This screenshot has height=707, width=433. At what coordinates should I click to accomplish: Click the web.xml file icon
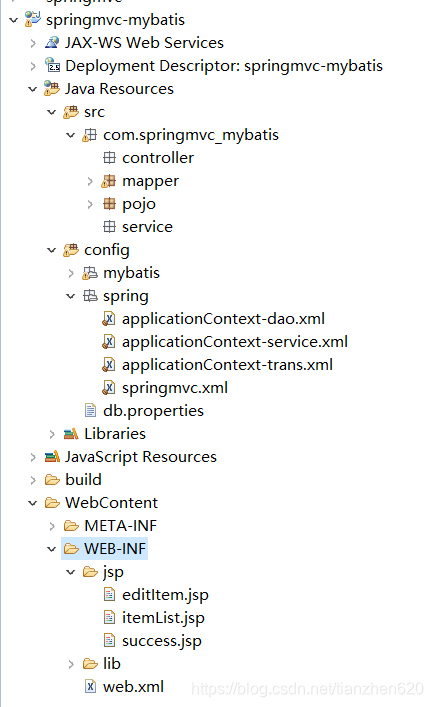90,687
